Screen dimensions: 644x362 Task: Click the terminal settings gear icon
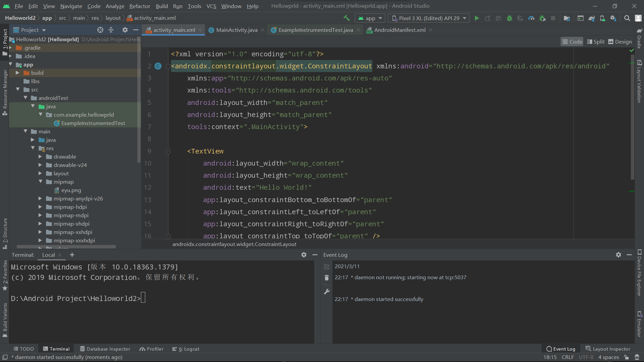coord(304,255)
